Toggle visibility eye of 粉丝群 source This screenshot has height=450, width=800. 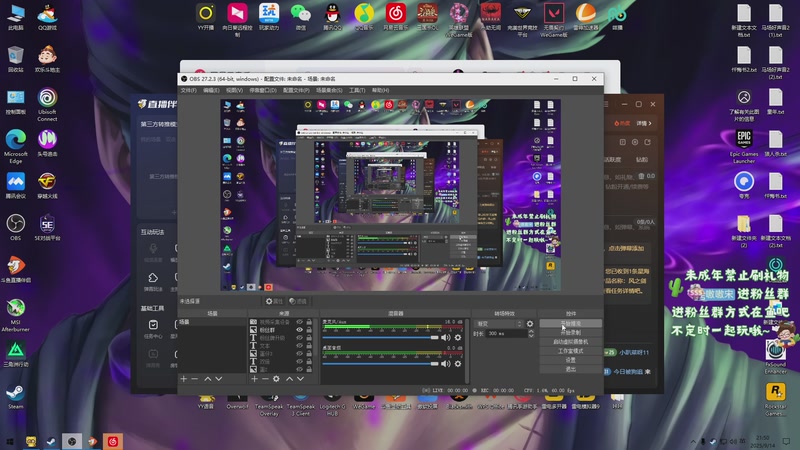(299, 330)
